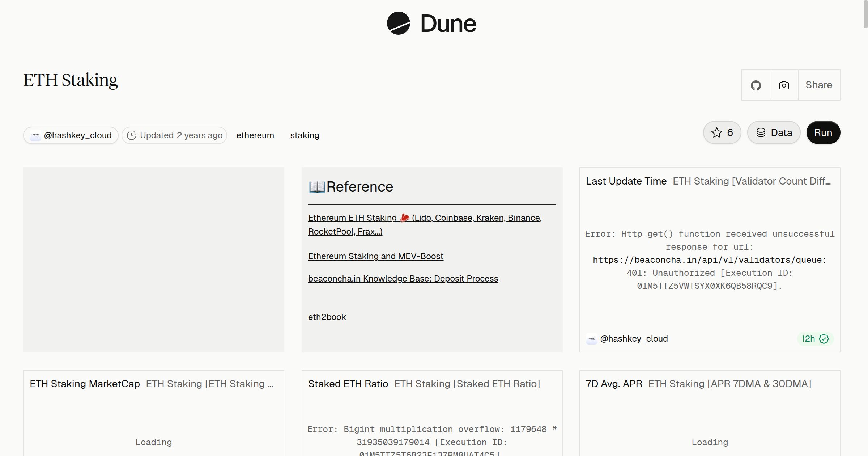Open Staked ETH Ratio widget title

click(348, 384)
